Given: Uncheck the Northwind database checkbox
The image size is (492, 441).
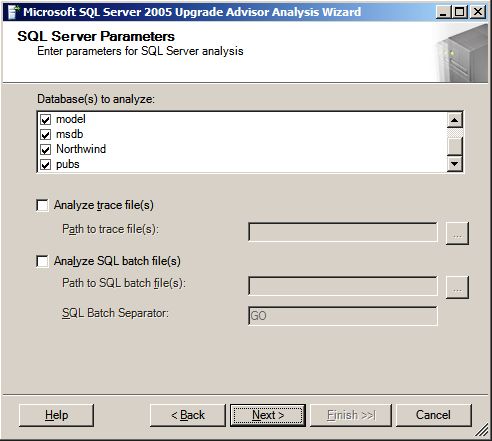Looking at the screenshot, I should pyautogui.click(x=46, y=150).
